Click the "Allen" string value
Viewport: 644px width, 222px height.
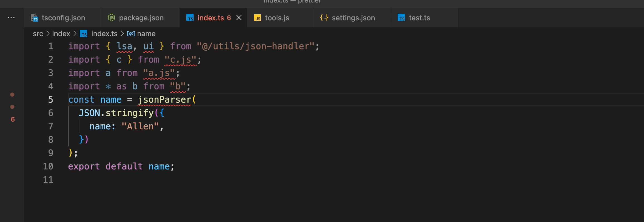pyautogui.click(x=140, y=126)
